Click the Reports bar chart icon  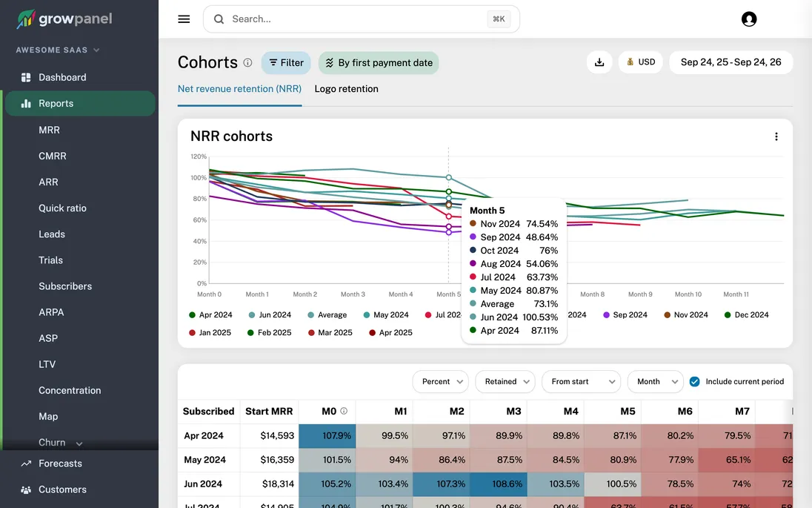[26, 104]
